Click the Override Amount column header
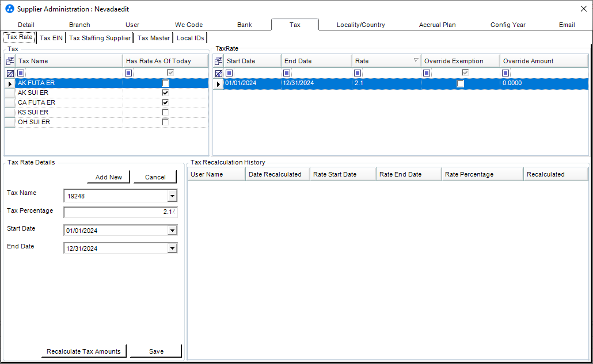This screenshot has height=364, width=593. pyautogui.click(x=544, y=61)
